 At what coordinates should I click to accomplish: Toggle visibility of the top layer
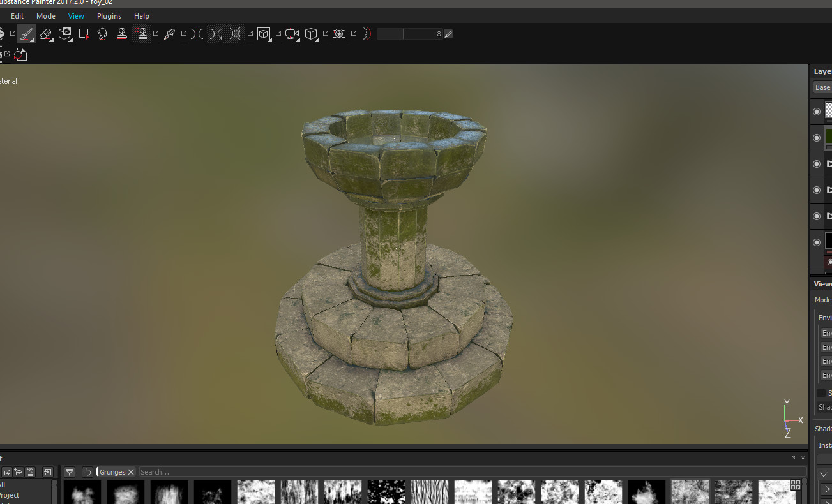click(817, 110)
